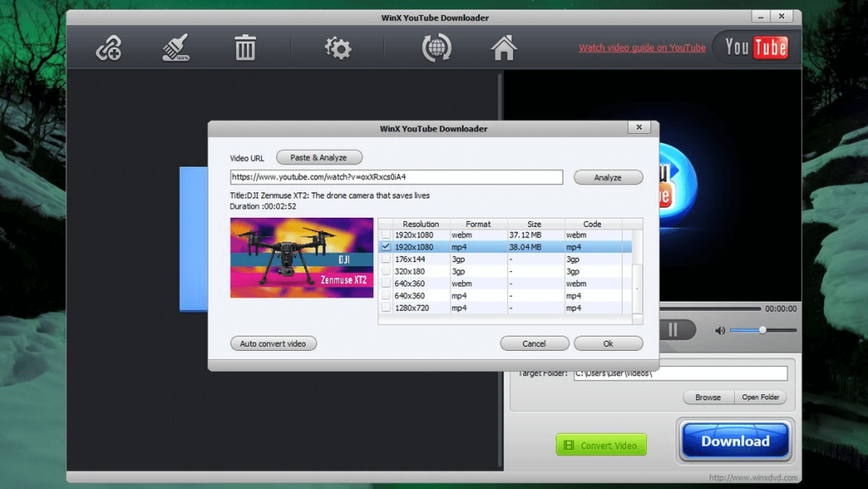Select the Clear Tasks brush icon

(175, 47)
